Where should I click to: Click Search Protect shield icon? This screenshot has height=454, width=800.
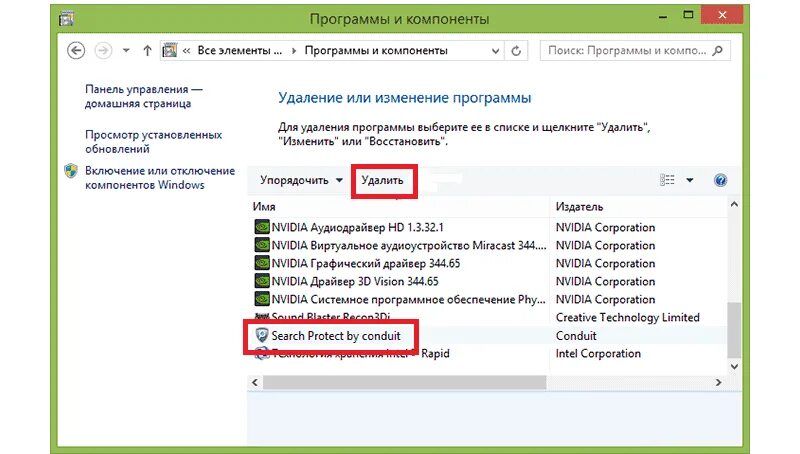click(262, 335)
